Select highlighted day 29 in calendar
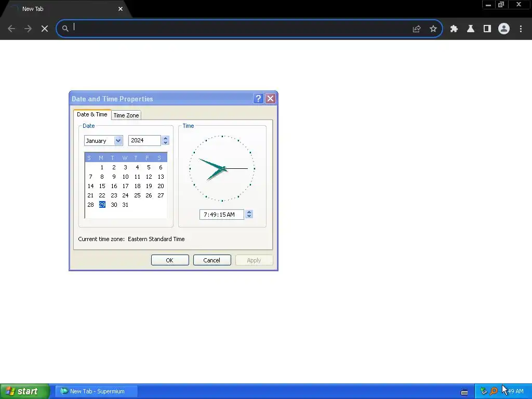Viewport: 532px width, 399px height. pyautogui.click(x=102, y=205)
